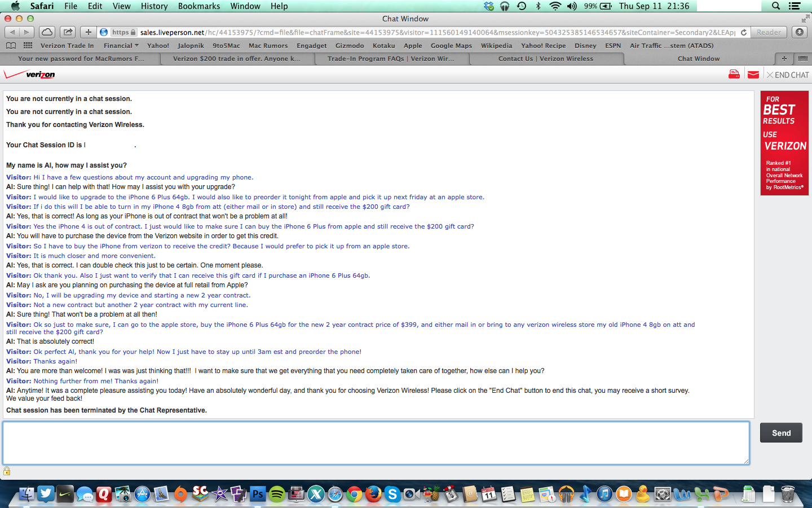Screen dimensions: 812x508
Task: Go forward with the Safari forward arrow
Action: [27, 32]
